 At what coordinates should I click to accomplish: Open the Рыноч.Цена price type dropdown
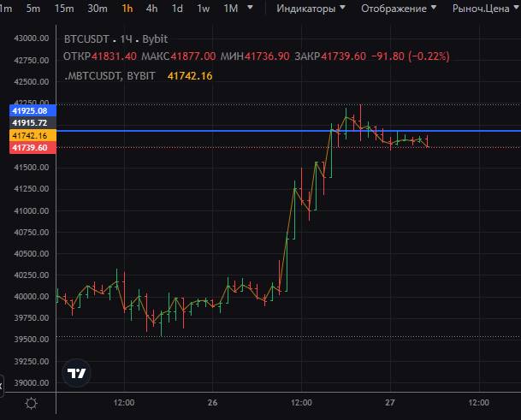pos(485,9)
